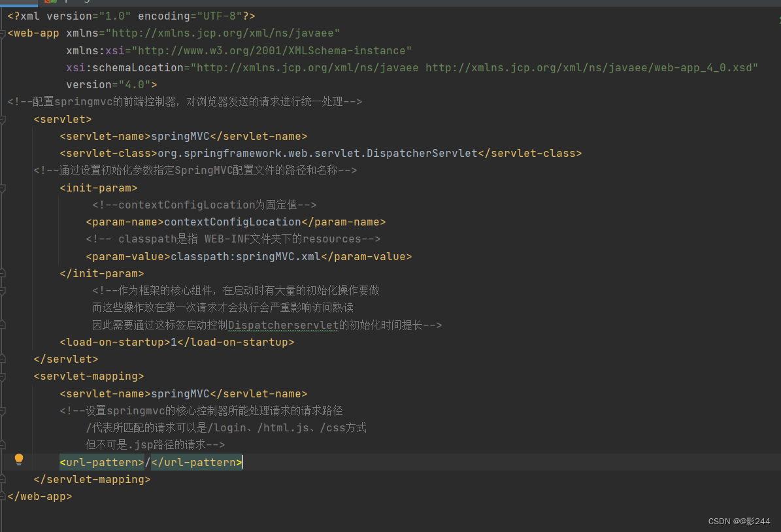Click the opening servlet-class tag
The image size is (781, 532).
pyautogui.click(x=108, y=154)
